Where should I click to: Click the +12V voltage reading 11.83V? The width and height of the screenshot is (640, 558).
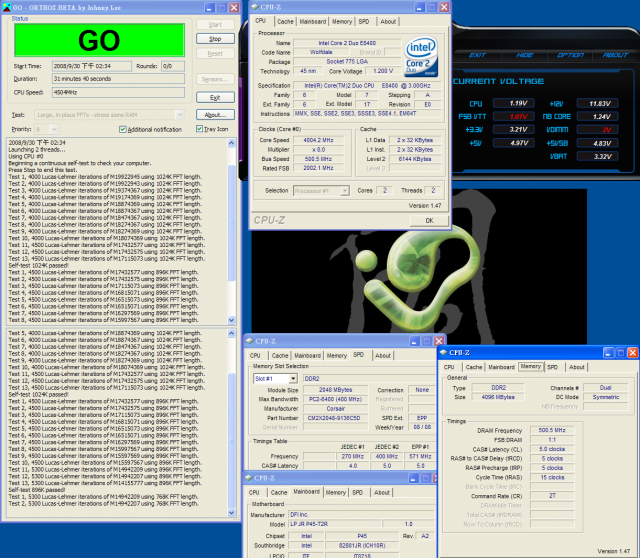click(598, 104)
